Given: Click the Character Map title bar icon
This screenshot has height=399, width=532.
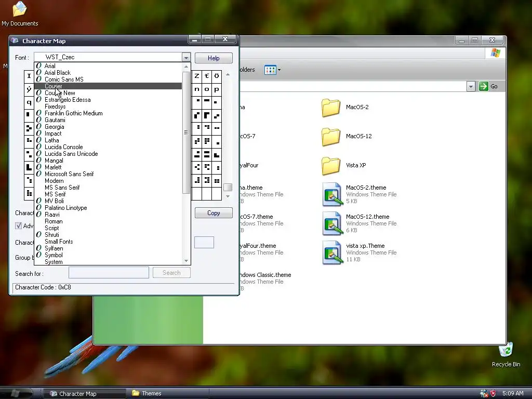Looking at the screenshot, I should (x=15, y=41).
